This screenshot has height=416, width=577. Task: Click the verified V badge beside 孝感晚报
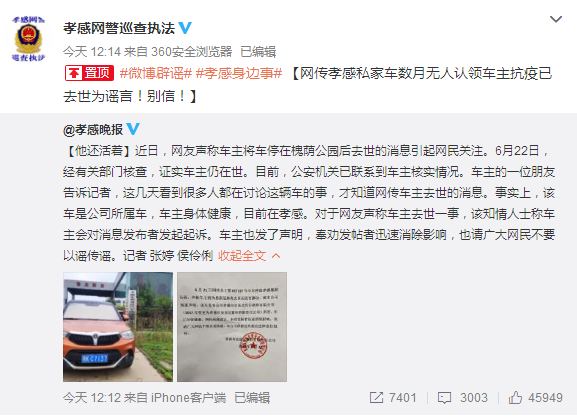(133, 129)
